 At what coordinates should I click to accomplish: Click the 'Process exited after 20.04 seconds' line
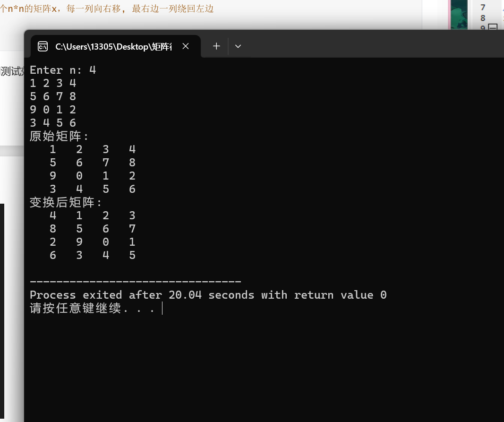(x=208, y=295)
